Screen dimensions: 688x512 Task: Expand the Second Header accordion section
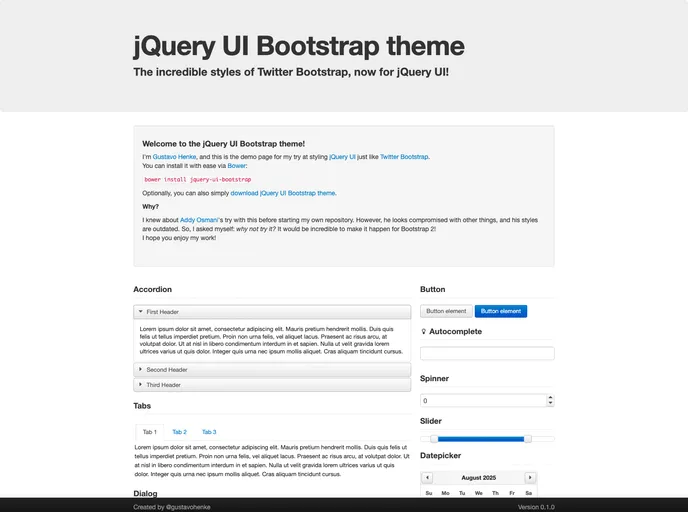272,369
